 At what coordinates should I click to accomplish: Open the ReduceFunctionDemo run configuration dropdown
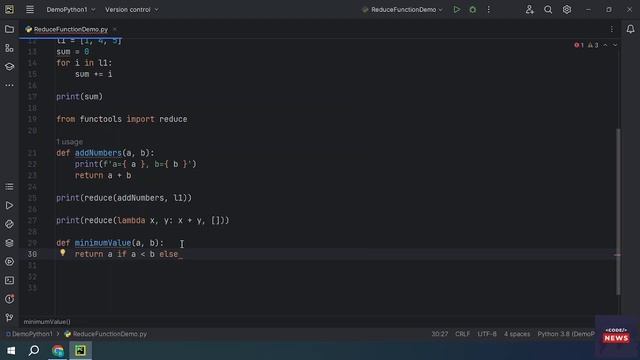pos(402,9)
